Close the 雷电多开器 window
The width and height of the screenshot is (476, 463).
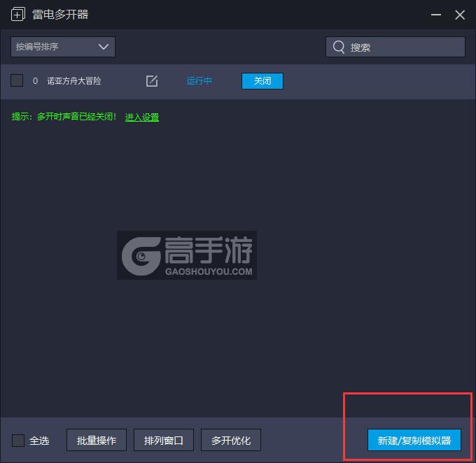point(460,15)
